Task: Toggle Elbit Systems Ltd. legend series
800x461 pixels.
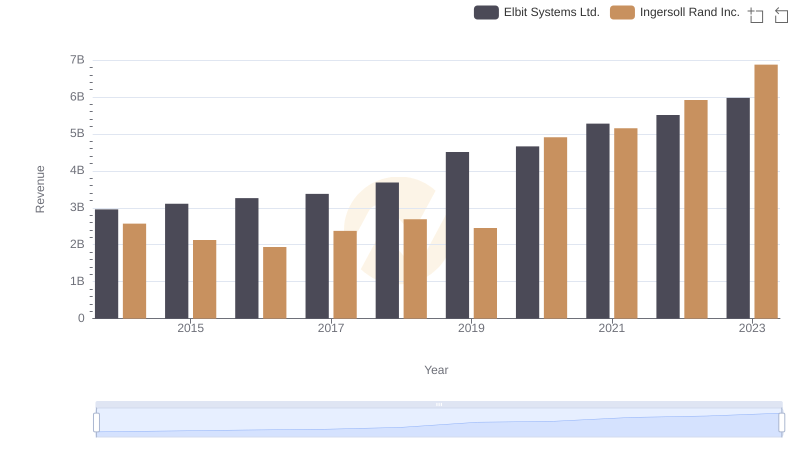Action: click(536, 12)
